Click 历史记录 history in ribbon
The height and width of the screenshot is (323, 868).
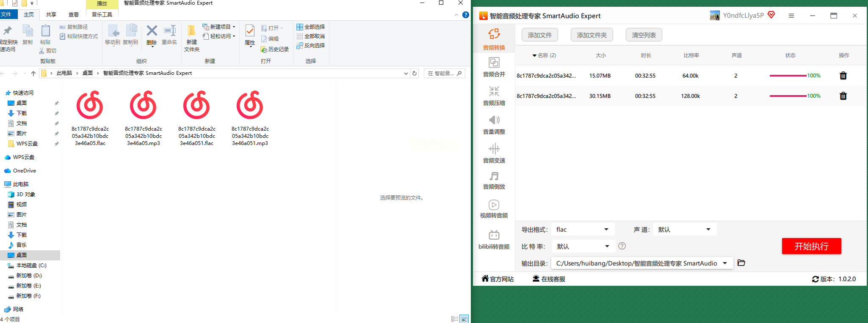coord(275,49)
